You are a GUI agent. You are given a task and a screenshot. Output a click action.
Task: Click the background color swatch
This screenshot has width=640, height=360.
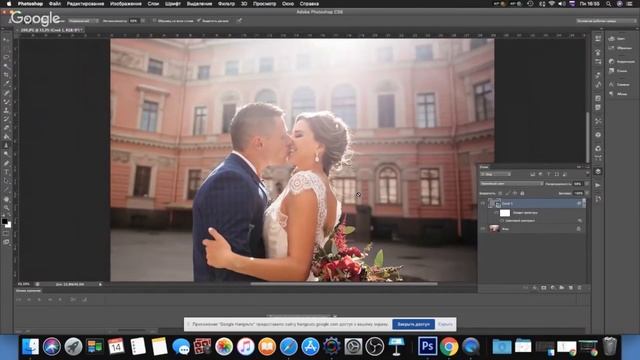9,225
